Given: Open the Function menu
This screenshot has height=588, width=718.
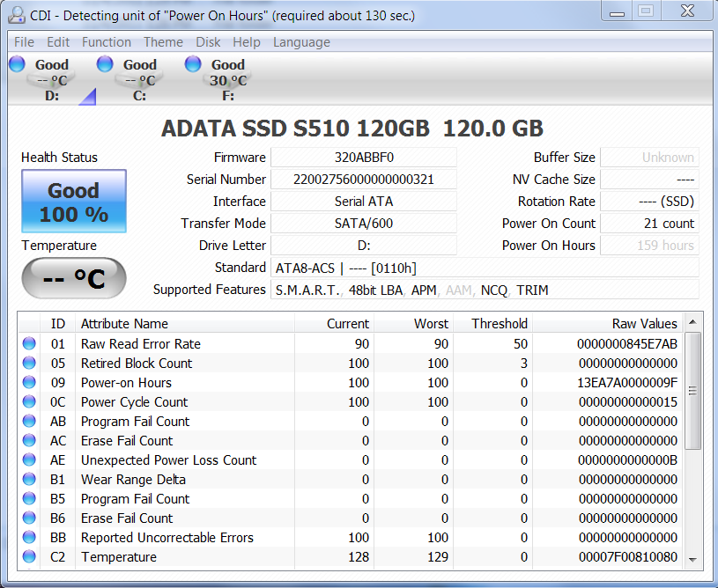Looking at the screenshot, I should click(107, 42).
